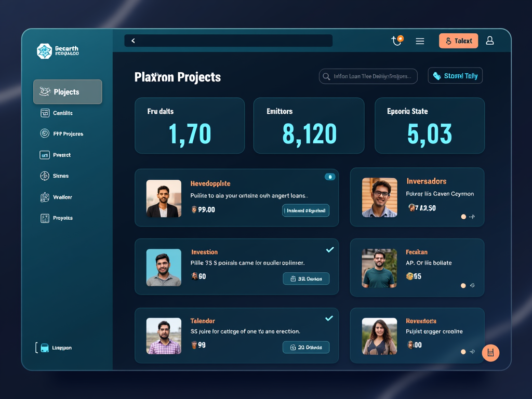
Task: Click the search magnifier icon
Action: pyautogui.click(x=326, y=76)
